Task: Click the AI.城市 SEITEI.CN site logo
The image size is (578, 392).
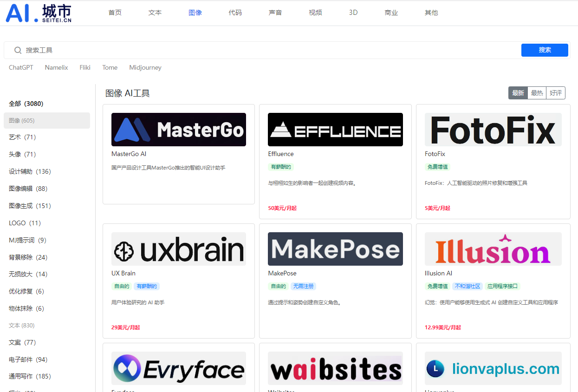Action: 39,13
